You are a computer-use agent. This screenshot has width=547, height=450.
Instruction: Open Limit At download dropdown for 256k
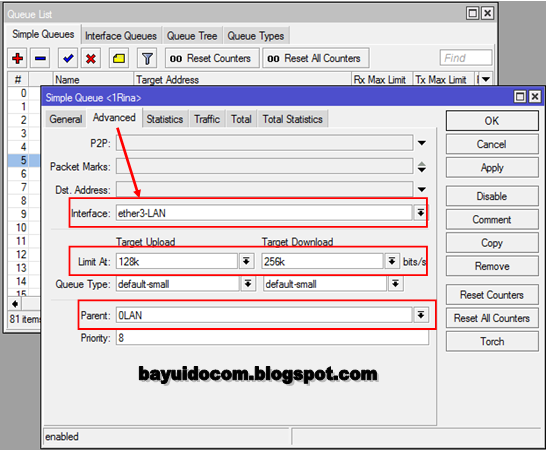point(392,261)
